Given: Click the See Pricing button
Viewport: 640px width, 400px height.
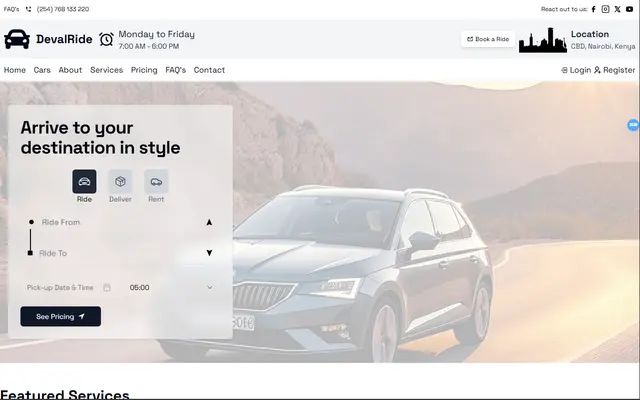Looking at the screenshot, I should [60, 316].
